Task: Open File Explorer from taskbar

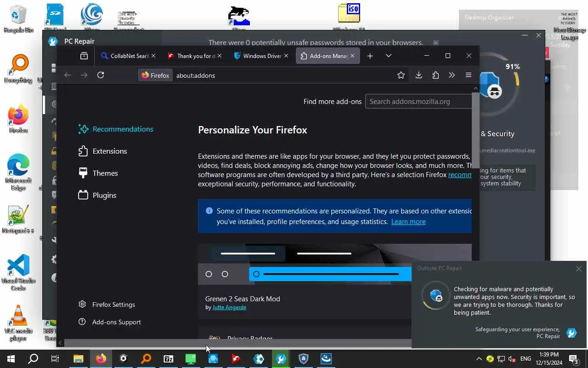Action: tap(79, 359)
